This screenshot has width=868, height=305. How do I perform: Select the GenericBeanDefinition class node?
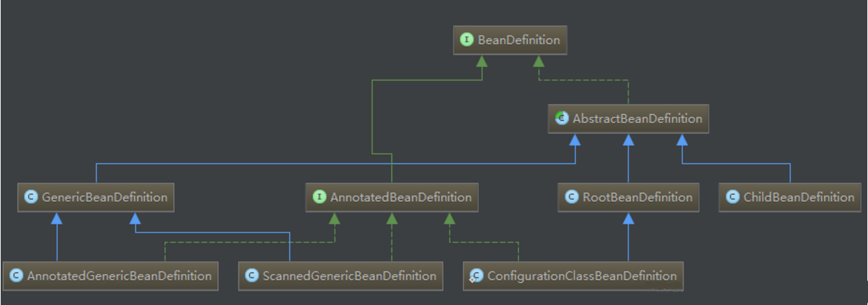tap(96, 197)
